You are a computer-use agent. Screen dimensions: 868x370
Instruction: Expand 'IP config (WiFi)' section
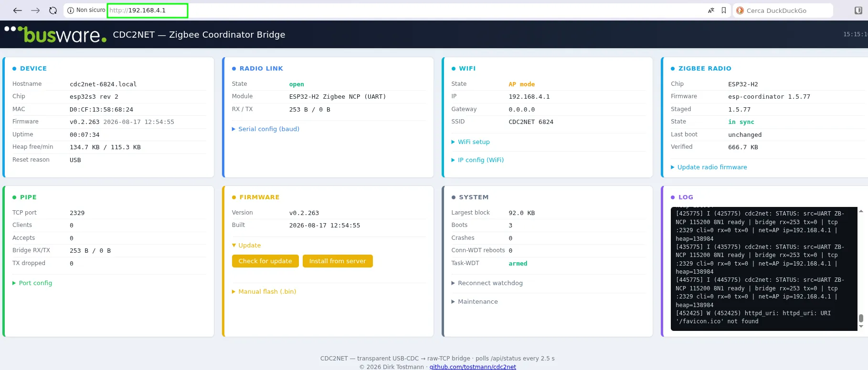tap(477, 160)
